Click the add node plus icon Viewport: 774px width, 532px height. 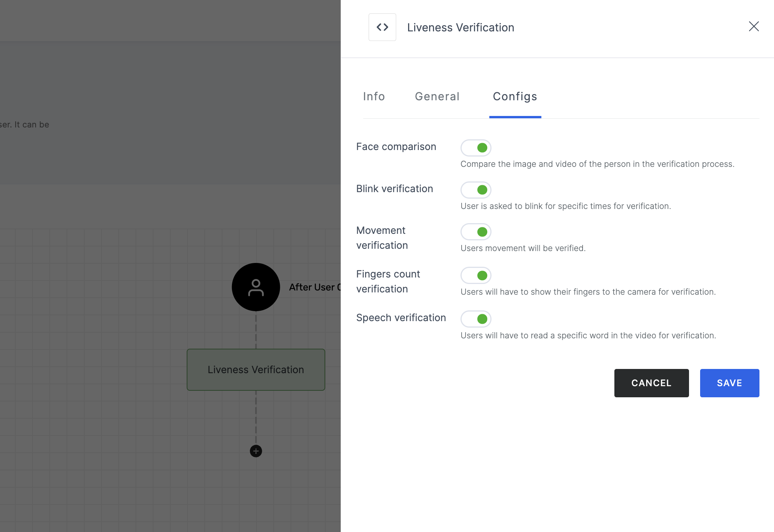(255, 452)
